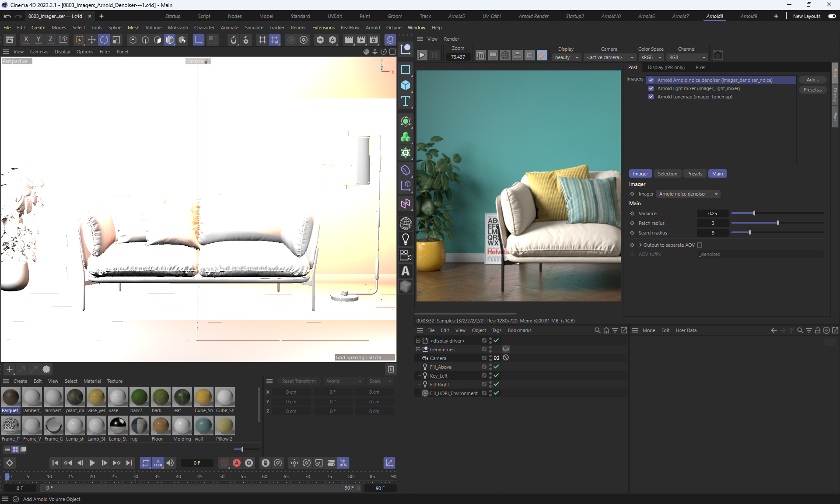The height and width of the screenshot is (504, 840).
Task: Switch to the Display (IPR only) tab
Action: tap(666, 67)
